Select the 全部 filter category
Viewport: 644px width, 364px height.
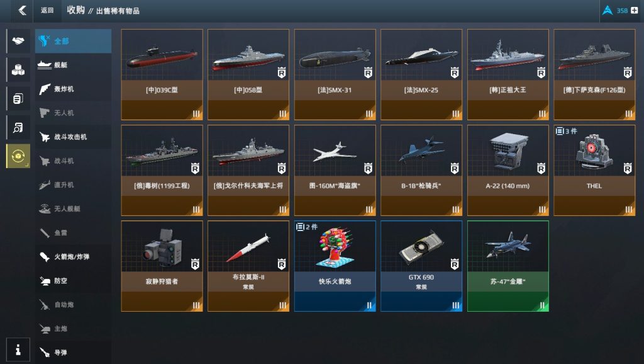click(73, 41)
